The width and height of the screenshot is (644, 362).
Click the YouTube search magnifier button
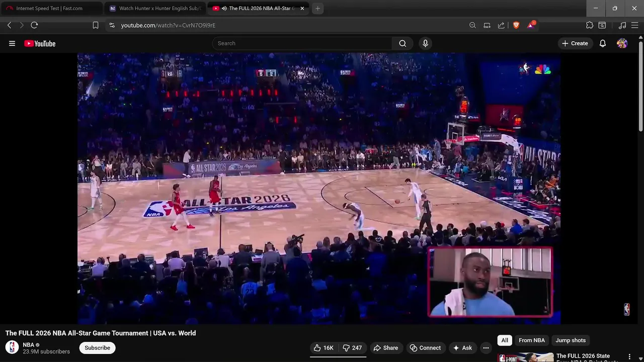pos(403,43)
